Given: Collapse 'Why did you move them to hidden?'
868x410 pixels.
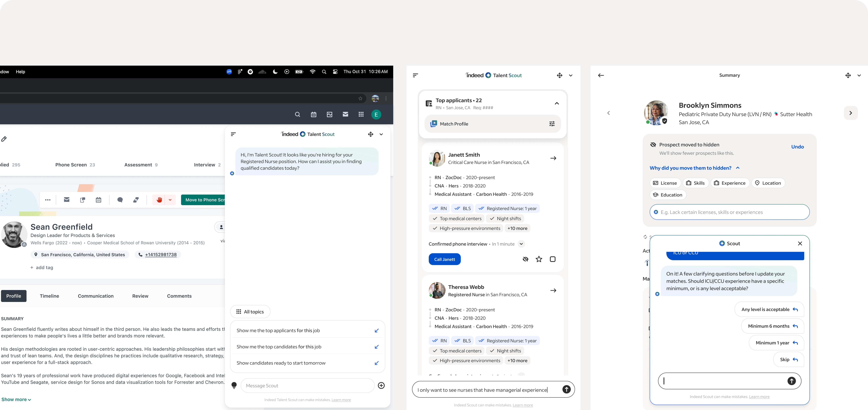Looking at the screenshot, I should [738, 168].
